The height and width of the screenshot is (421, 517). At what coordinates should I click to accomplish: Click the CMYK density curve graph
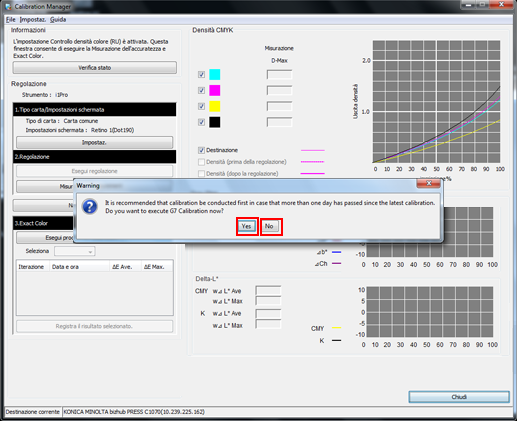click(436, 102)
